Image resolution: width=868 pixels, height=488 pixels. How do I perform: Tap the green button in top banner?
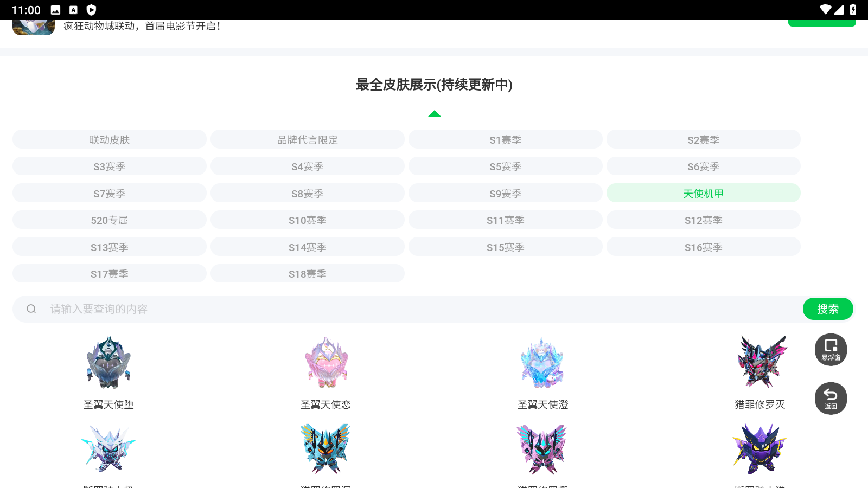click(822, 23)
